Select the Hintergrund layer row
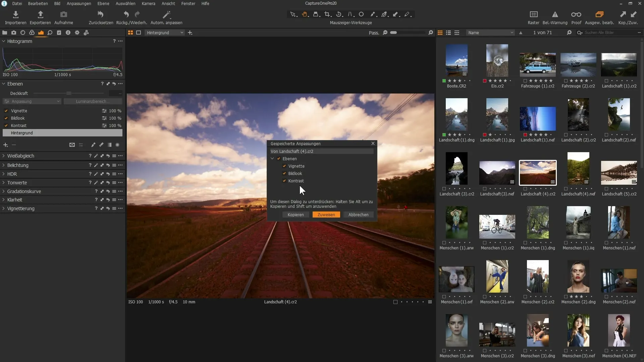 point(62,133)
